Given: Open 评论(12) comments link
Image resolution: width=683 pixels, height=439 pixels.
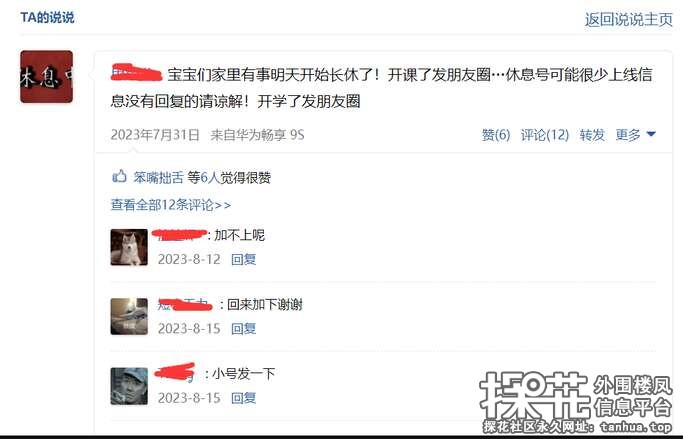Looking at the screenshot, I should click(545, 135).
